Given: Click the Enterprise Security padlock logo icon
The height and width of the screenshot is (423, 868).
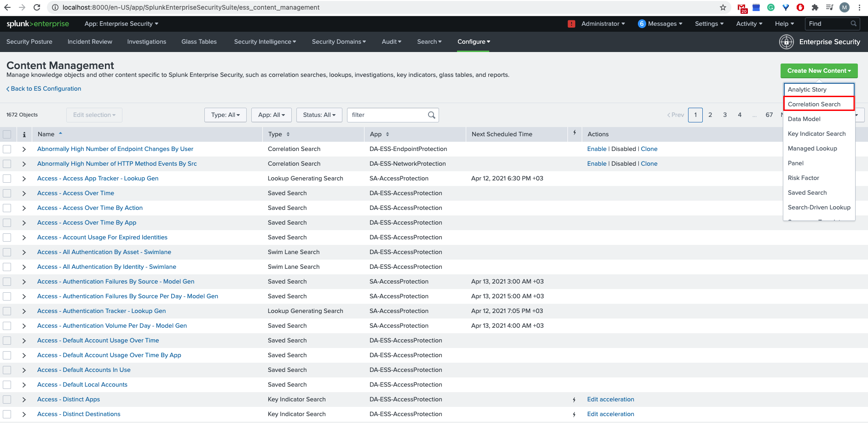Looking at the screenshot, I should point(787,42).
